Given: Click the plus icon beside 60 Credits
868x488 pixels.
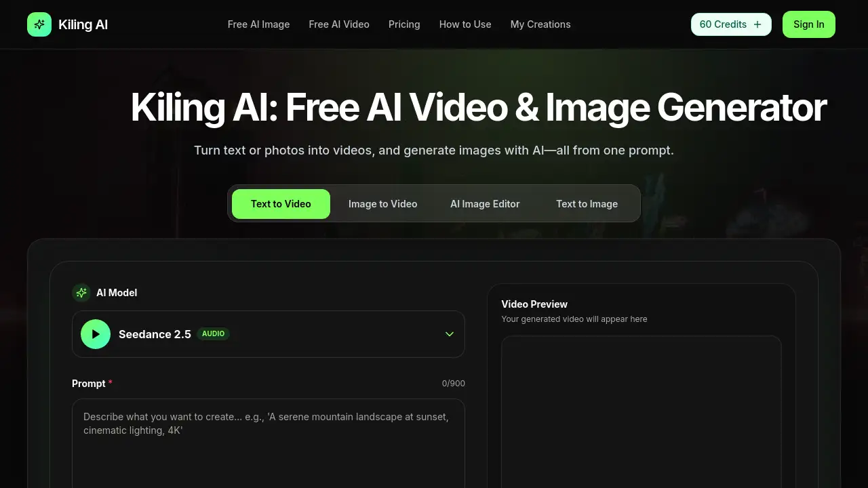Looking at the screenshot, I should pos(757,24).
